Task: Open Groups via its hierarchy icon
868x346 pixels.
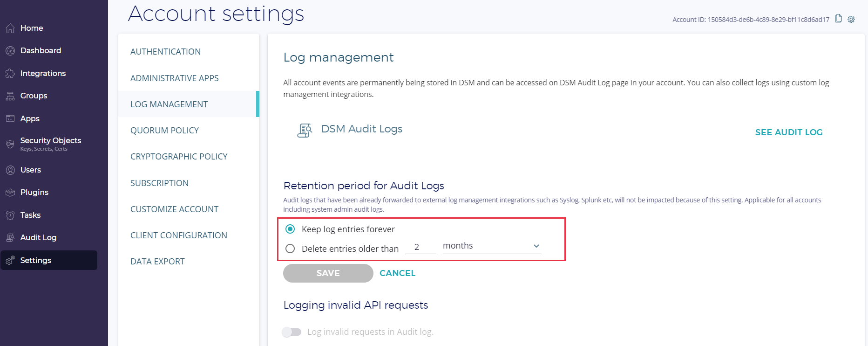Action: point(10,96)
